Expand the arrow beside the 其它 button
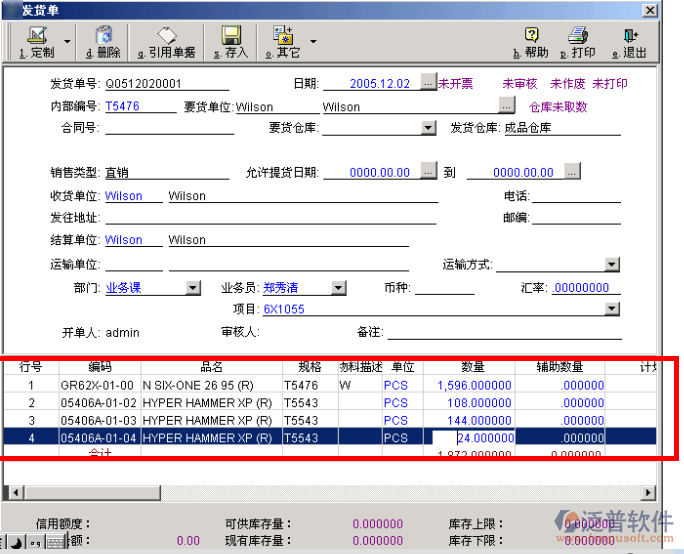This screenshot has height=554, width=684. pyautogui.click(x=313, y=42)
